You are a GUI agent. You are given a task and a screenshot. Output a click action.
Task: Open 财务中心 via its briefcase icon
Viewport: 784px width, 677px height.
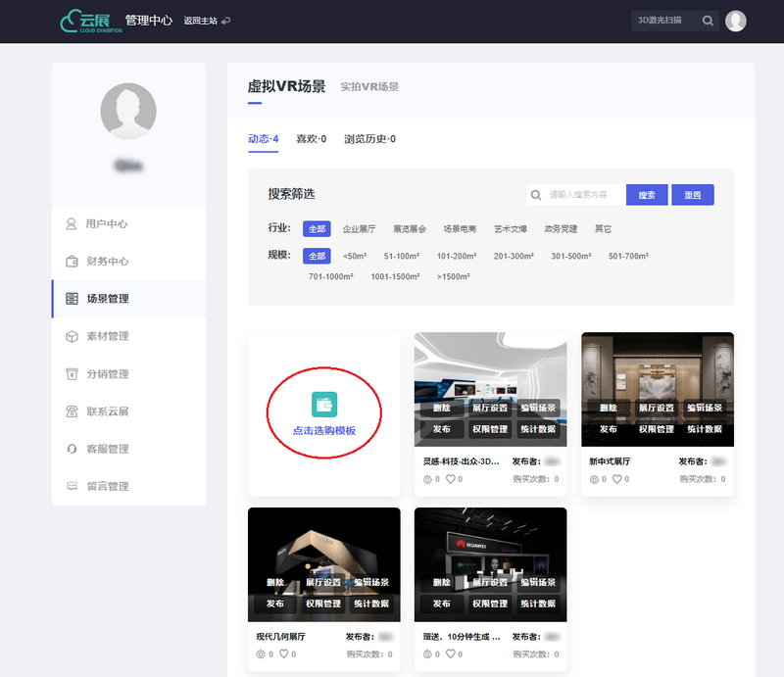[72, 261]
